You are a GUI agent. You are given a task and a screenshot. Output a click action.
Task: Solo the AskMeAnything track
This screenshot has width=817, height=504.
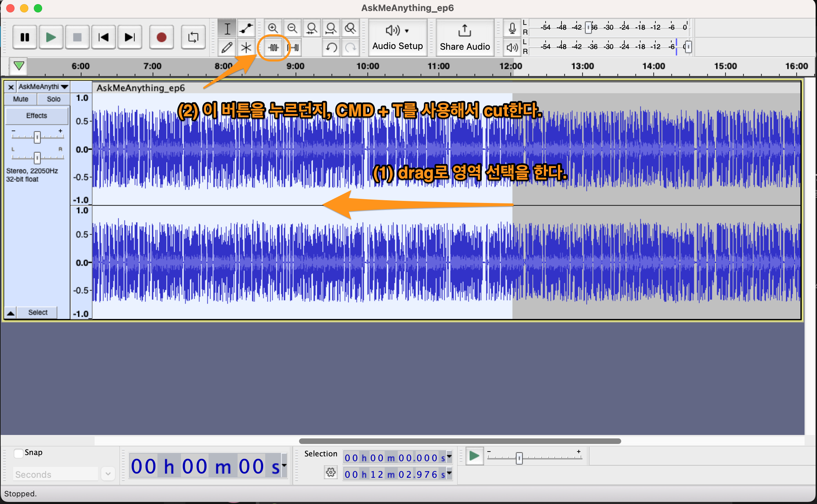click(x=54, y=99)
